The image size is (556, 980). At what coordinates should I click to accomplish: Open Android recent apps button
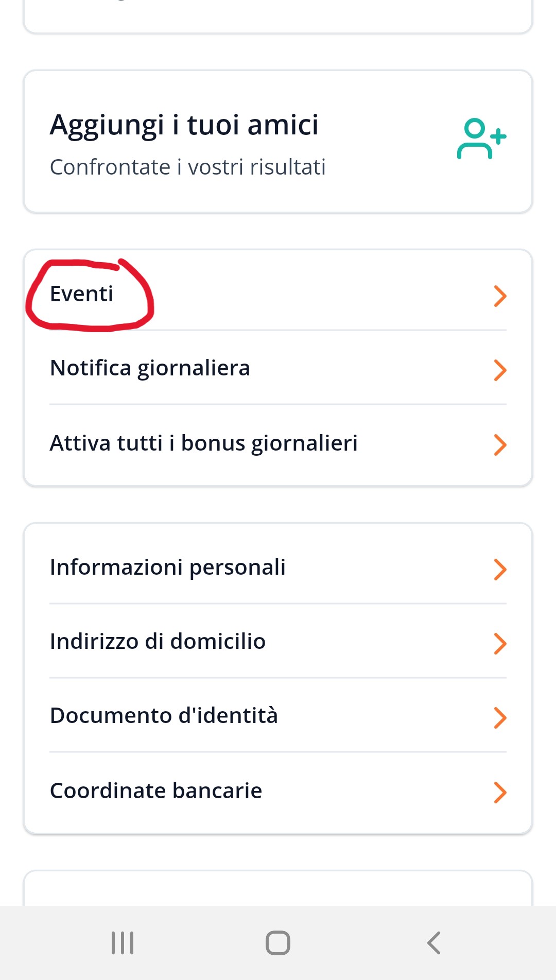pyautogui.click(x=123, y=943)
